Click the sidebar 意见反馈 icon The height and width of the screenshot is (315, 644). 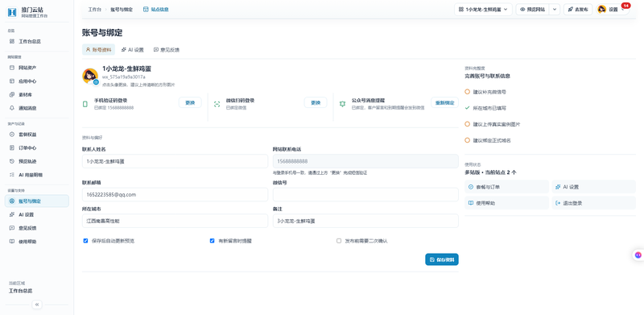point(12,228)
